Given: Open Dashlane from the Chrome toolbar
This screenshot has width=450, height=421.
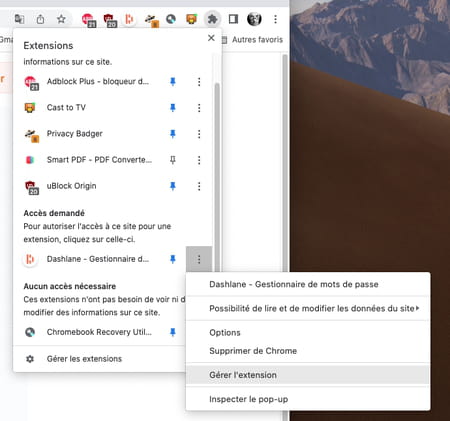Looking at the screenshot, I should [x=129, y=19].
